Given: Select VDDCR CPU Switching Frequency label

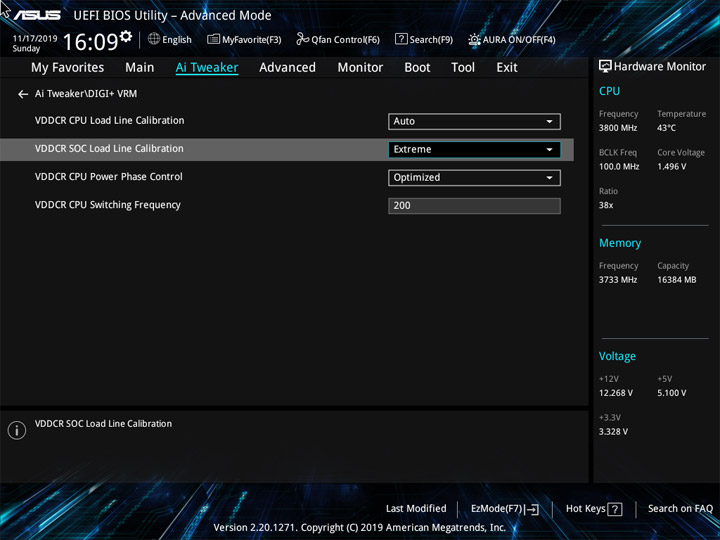Looking at the screenshot, I should pyautogui.click(x=107, y=205).
